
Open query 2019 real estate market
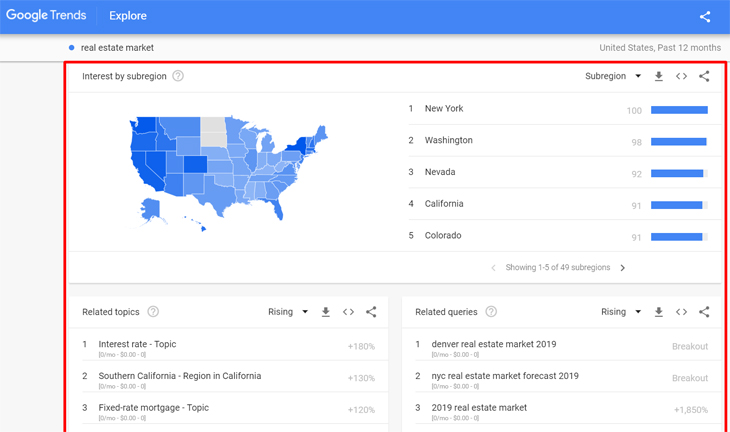(479, 407)
